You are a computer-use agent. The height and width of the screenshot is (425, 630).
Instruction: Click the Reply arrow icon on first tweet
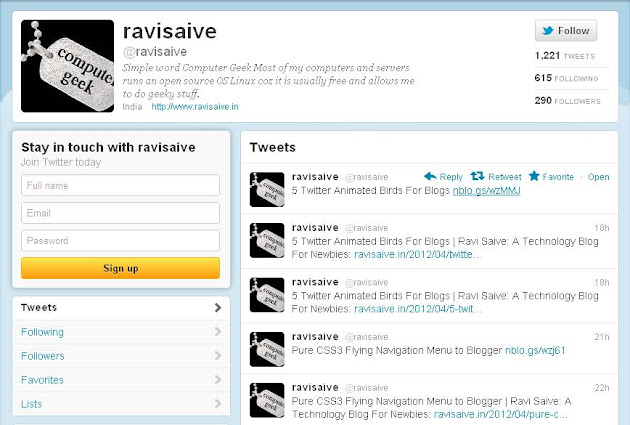click(430, 176)
